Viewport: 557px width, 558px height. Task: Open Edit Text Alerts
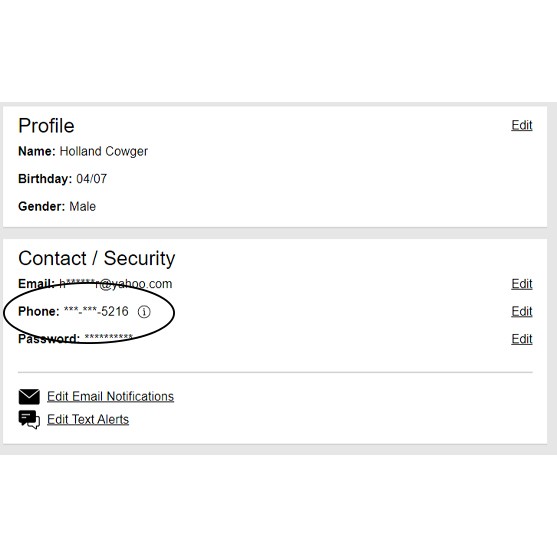88,420
